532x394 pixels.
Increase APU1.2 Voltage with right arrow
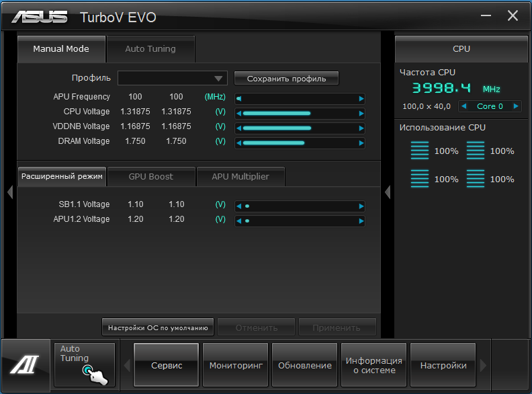[361, 221]
